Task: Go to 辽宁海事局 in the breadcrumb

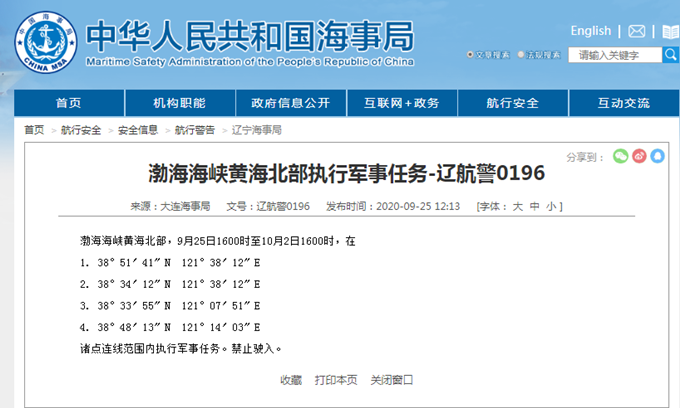Action: (257, 130)
